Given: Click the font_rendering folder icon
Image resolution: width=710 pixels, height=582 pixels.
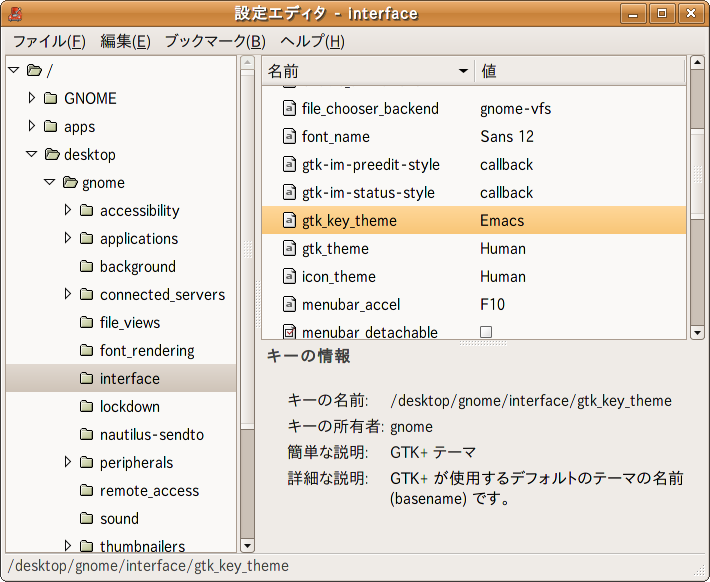Looking at the screenshot, I should tap(86, 351).
